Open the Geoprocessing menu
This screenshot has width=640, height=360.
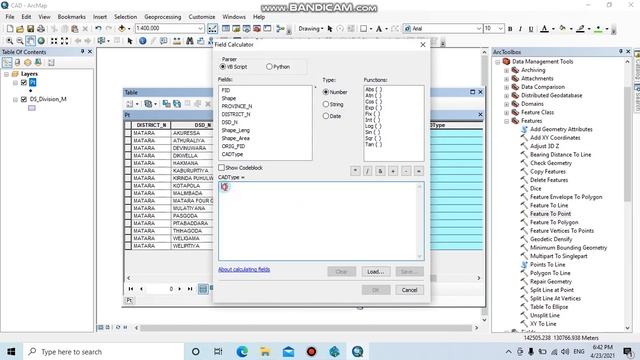pos(162,17)
